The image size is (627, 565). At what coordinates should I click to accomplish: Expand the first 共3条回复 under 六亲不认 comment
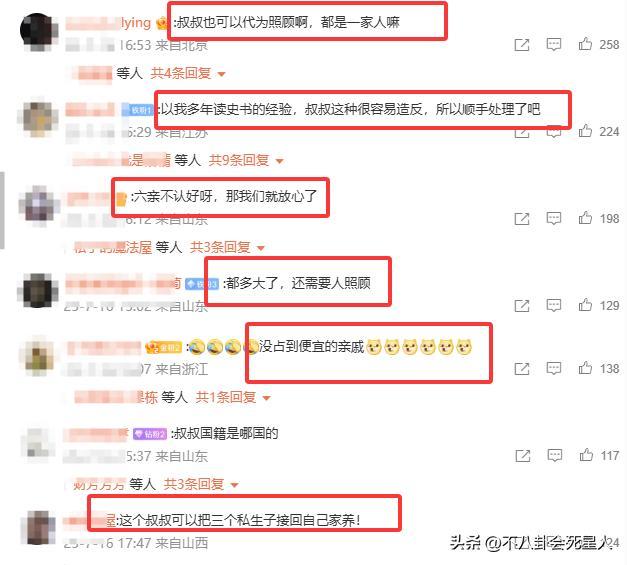[227, 247]
